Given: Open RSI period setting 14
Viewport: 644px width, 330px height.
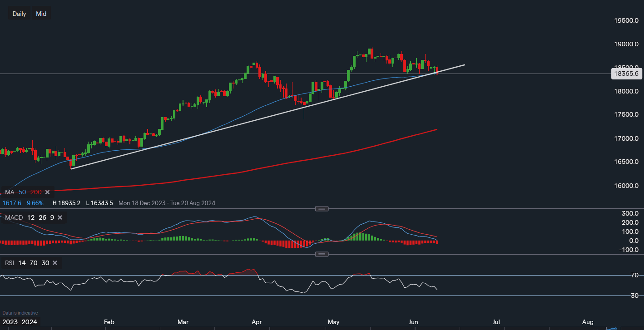Looking at the screenshot, I should coord(21,262).
